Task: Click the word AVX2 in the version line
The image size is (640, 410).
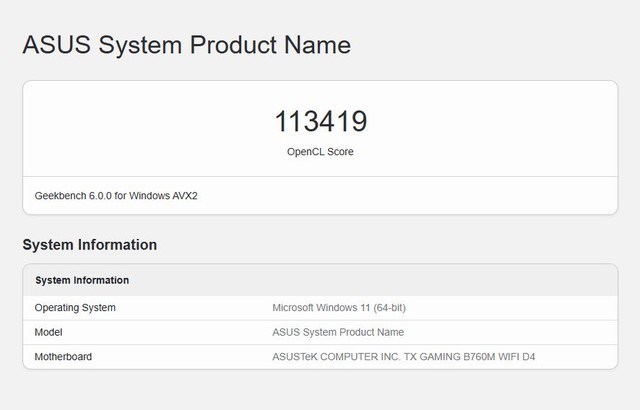Action: coord(183,195)
